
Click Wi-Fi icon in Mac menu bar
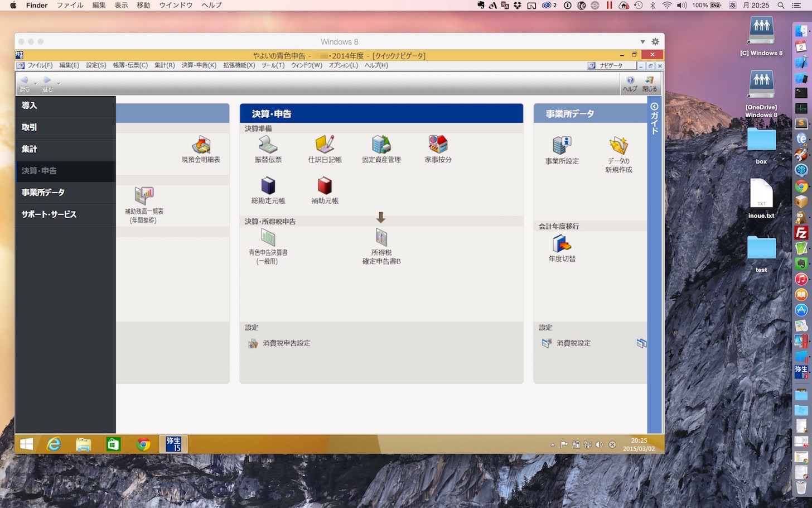667,5
